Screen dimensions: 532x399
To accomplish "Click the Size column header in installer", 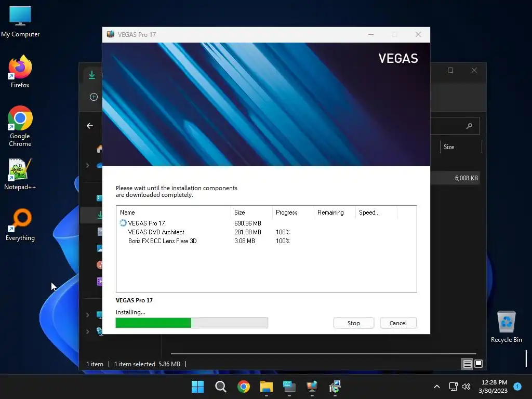I will pos(251,212).
